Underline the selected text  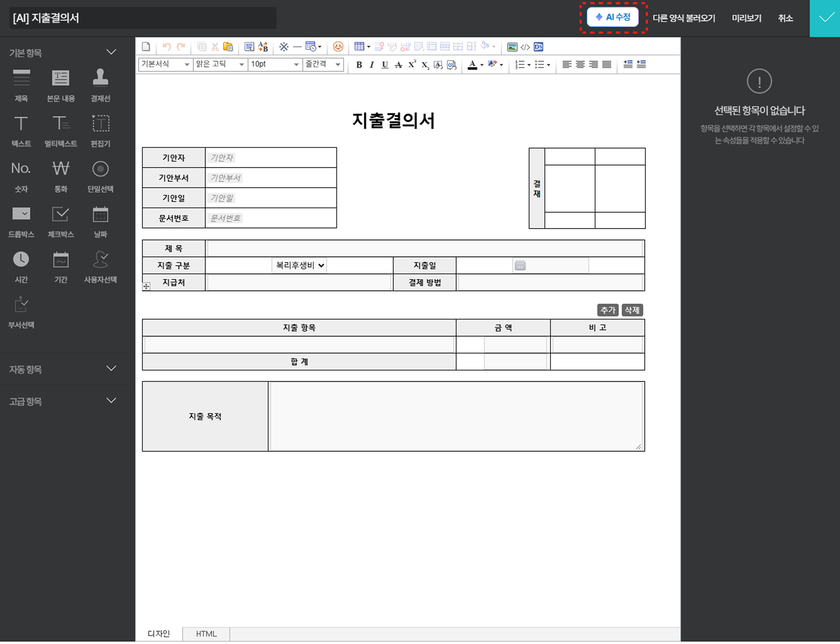[x=385, y=65]
